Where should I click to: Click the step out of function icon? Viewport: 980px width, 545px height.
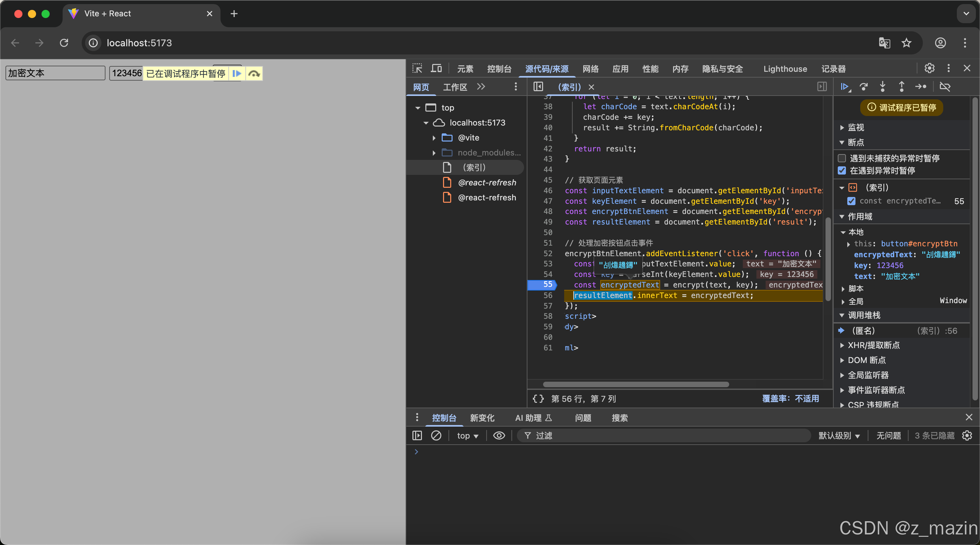(x=901, y=87)
